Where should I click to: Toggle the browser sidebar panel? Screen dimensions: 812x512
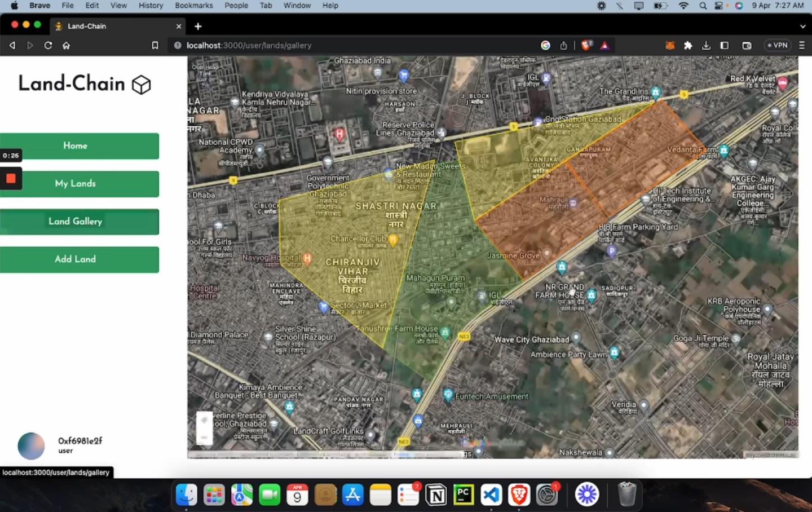click(725, 45)
